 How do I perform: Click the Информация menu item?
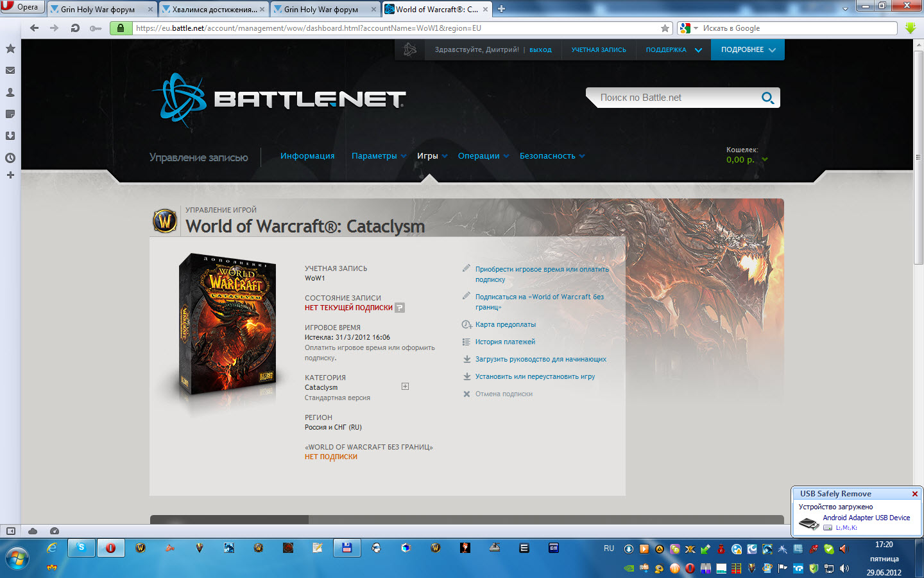point(307,156)
